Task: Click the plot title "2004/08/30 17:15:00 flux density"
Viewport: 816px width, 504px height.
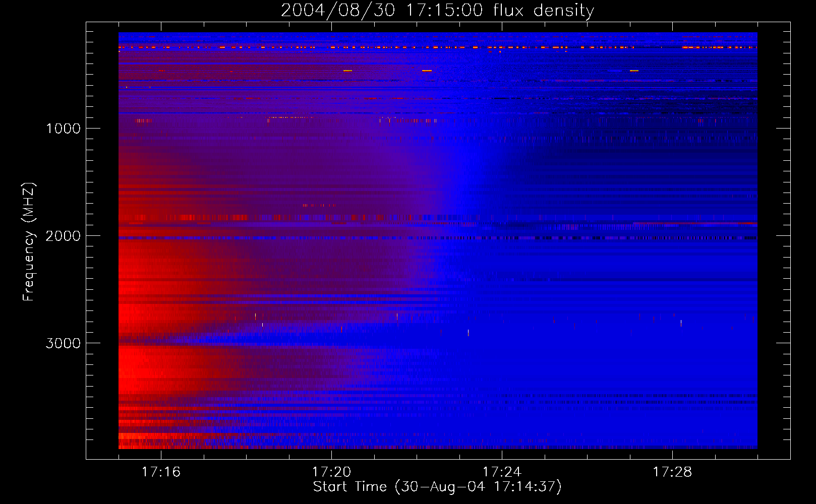Action: tap(437, 11)
